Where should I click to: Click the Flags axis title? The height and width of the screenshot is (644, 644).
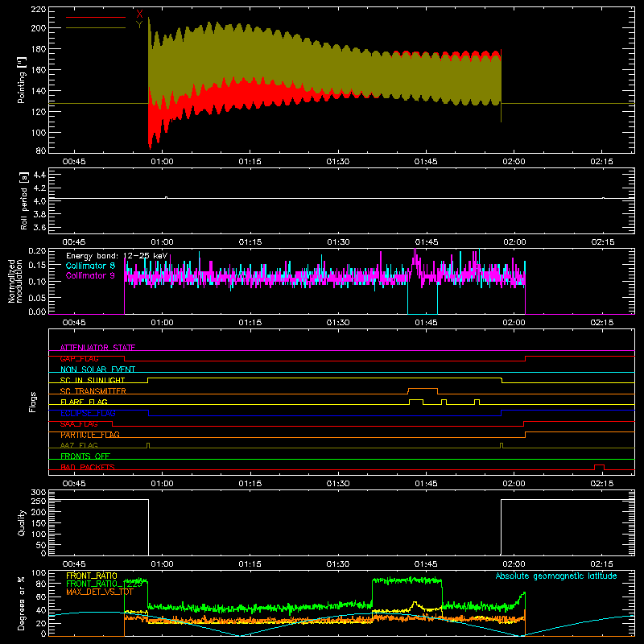coord(33,402)
